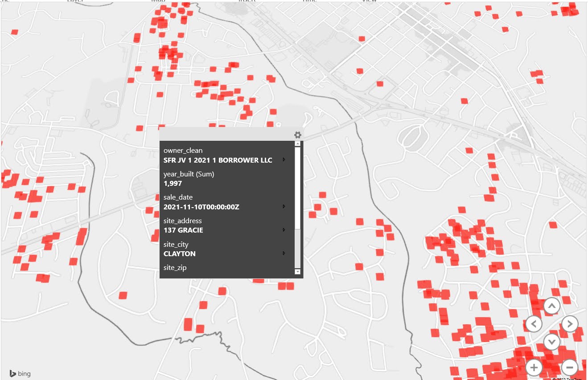
Task: Zoom out with the minus button
Action: [570, 368]
